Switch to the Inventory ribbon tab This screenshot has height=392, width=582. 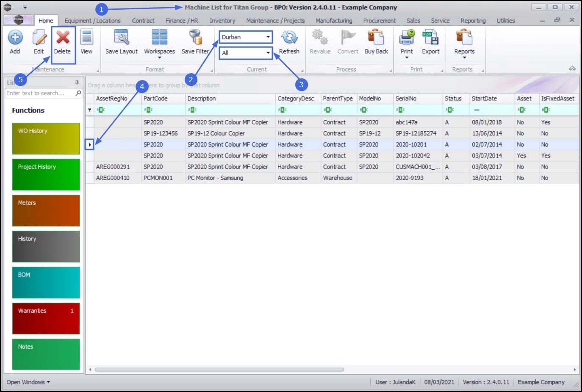222,20
